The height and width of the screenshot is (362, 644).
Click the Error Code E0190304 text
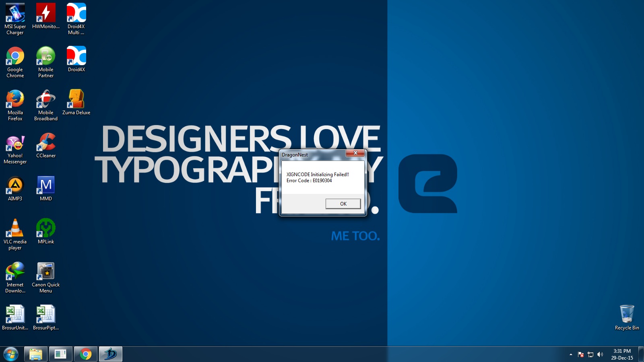pyautogui.click(x=309, y=181)
